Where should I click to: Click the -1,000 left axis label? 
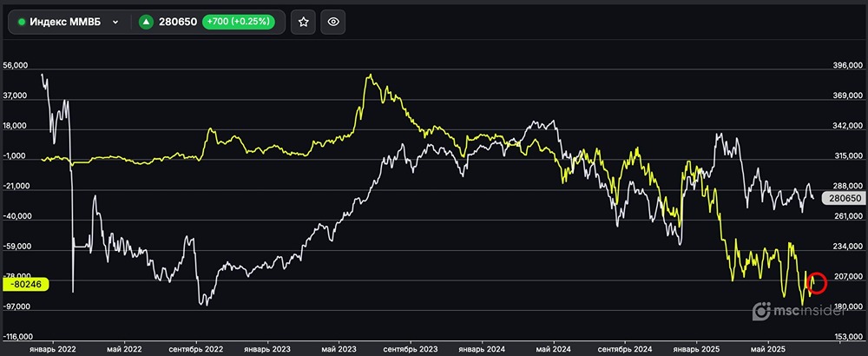16,156
